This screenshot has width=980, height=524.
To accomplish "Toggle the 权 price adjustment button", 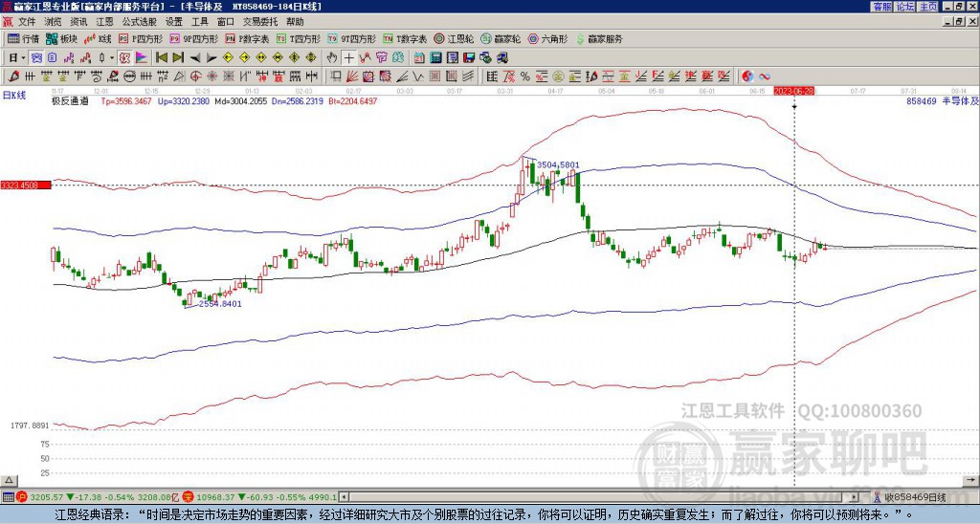I will (x=124, y=58).
